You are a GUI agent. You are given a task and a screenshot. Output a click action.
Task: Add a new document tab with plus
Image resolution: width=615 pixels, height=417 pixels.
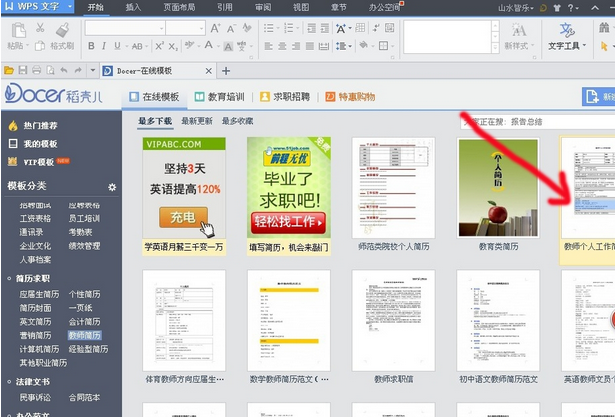pos(226,71)
